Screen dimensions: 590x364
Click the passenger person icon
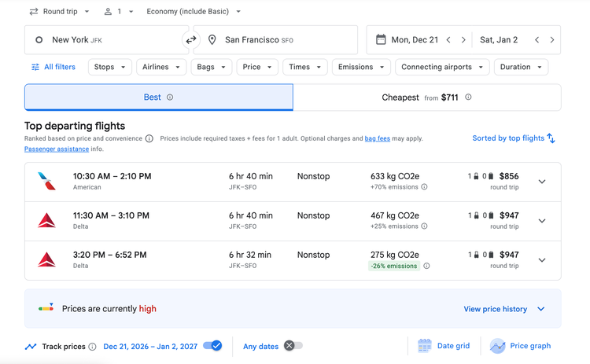click(x=108, y=12)
